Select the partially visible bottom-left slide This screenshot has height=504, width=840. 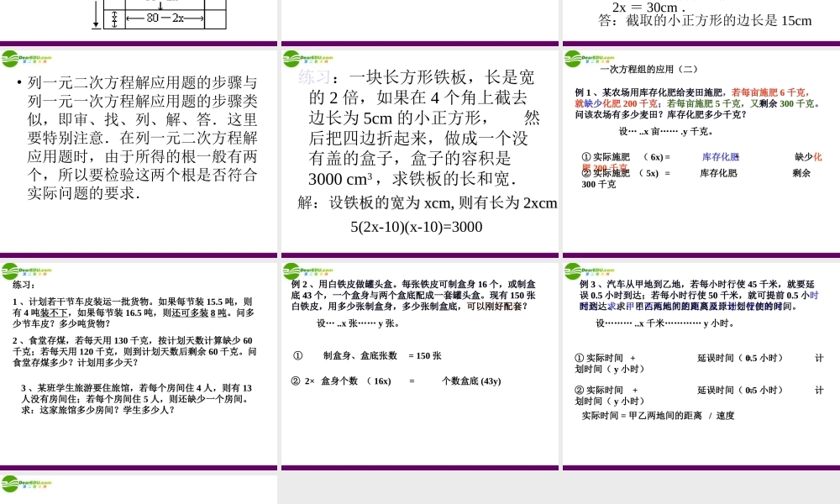click(x=139, y=490)
